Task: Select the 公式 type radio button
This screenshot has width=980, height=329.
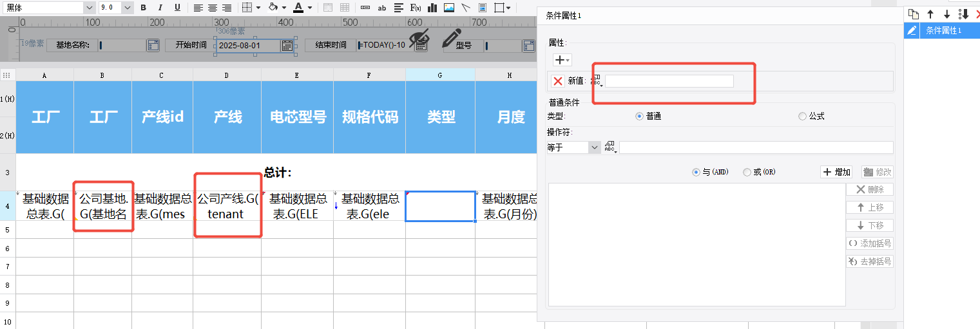Action: (x=802, y=117)
